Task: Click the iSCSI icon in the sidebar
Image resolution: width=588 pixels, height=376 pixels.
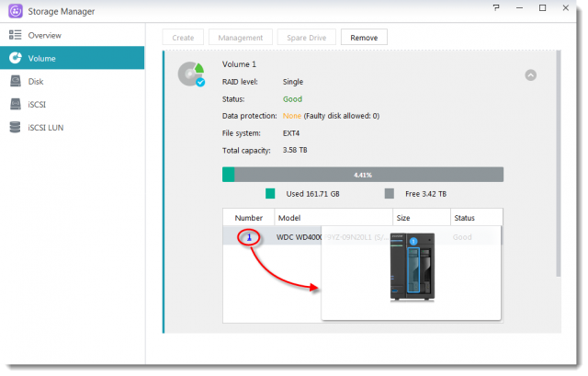Action: click(15, 104)
